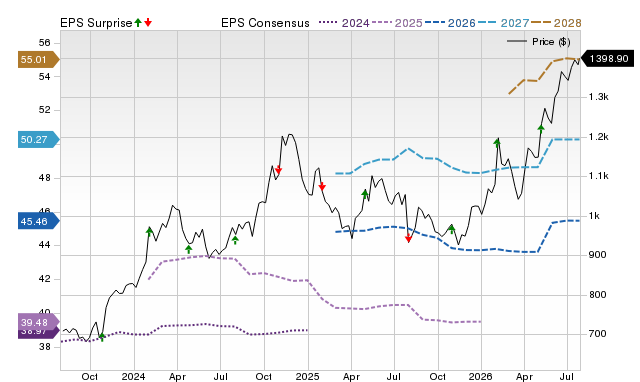
Task: Click the black 1398.90 price tag
Action: (607, 58)
